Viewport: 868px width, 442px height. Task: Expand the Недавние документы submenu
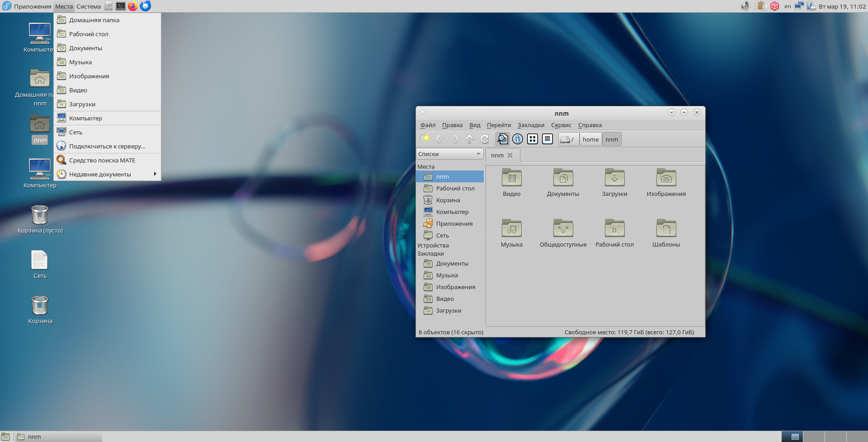pos(107,174)
